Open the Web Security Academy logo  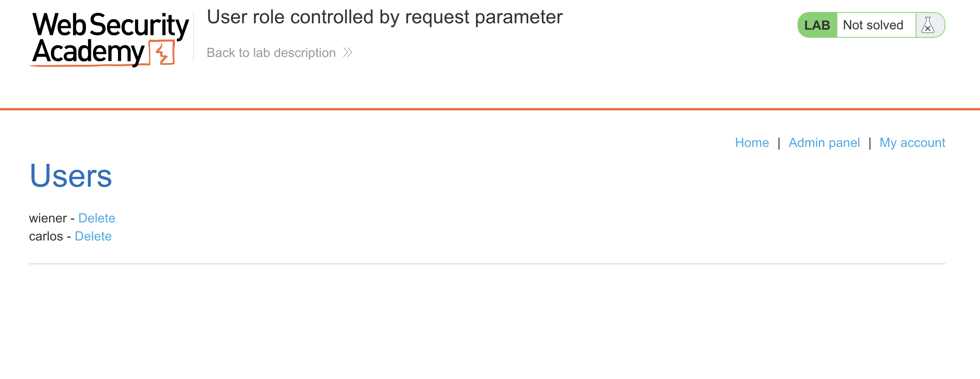(109, 39)
